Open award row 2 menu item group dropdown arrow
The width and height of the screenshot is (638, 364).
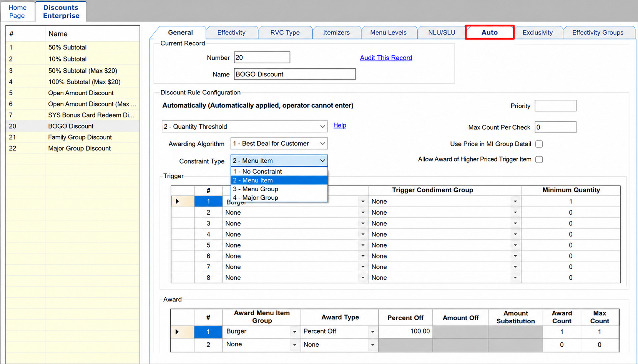click(294, 345)
